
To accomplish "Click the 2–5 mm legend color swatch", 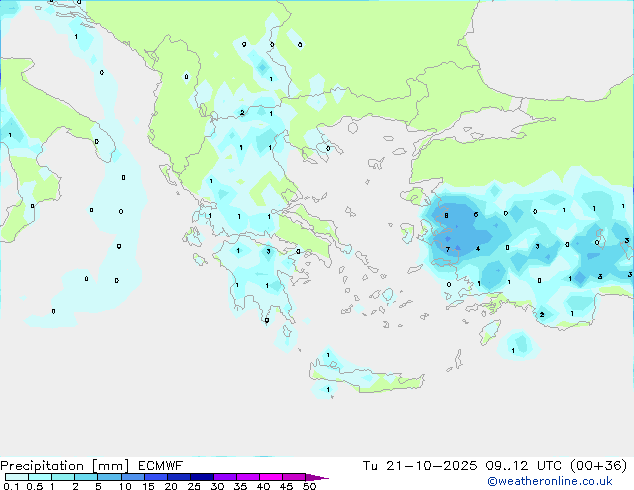I will pyautogui.click(x=86, y=477).
